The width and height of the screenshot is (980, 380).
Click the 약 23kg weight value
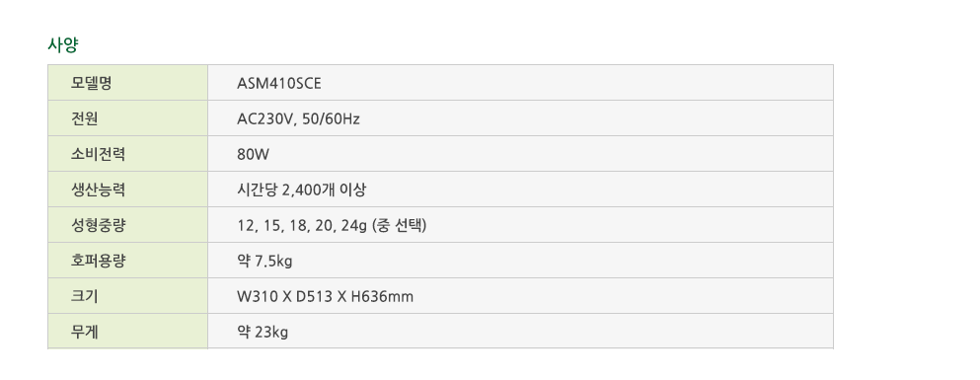point(263,333)
